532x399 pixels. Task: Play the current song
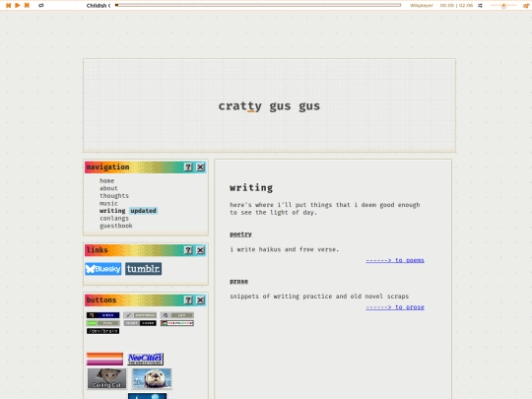point(18,6)
